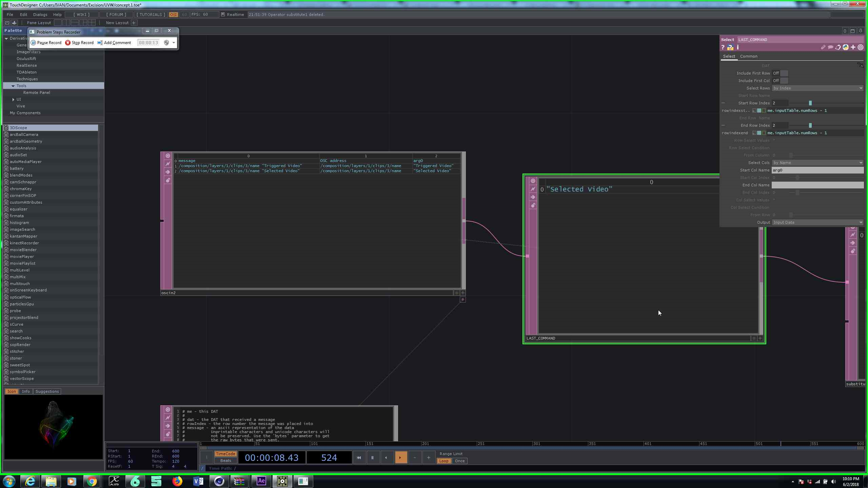Click the Once range limit button

[x=459, y=461]
